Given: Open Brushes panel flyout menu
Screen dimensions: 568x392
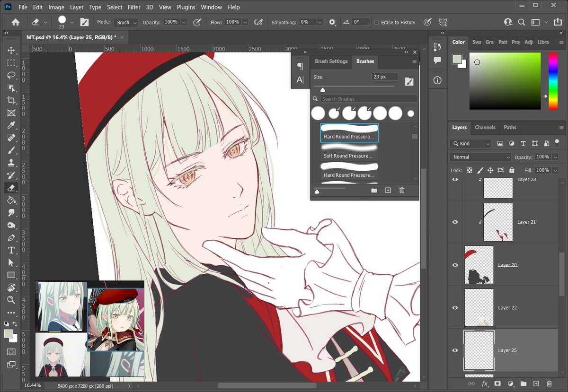Looking at the screenshot, I should pos(414,61).
